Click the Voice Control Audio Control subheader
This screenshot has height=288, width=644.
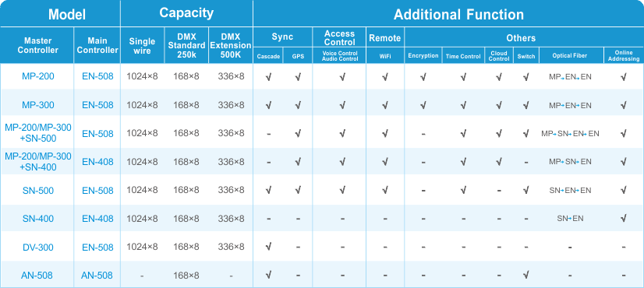[x=339, y=56]
